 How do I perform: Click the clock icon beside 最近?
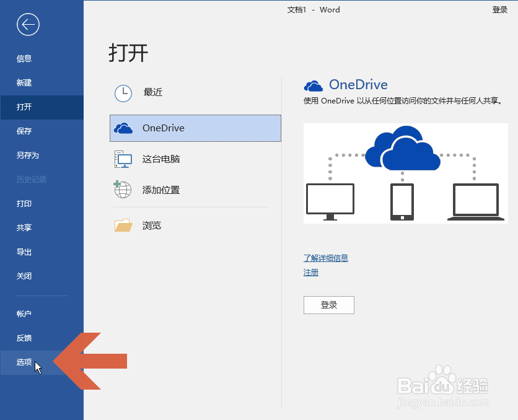pyautogui.click(x=123, y=94)
